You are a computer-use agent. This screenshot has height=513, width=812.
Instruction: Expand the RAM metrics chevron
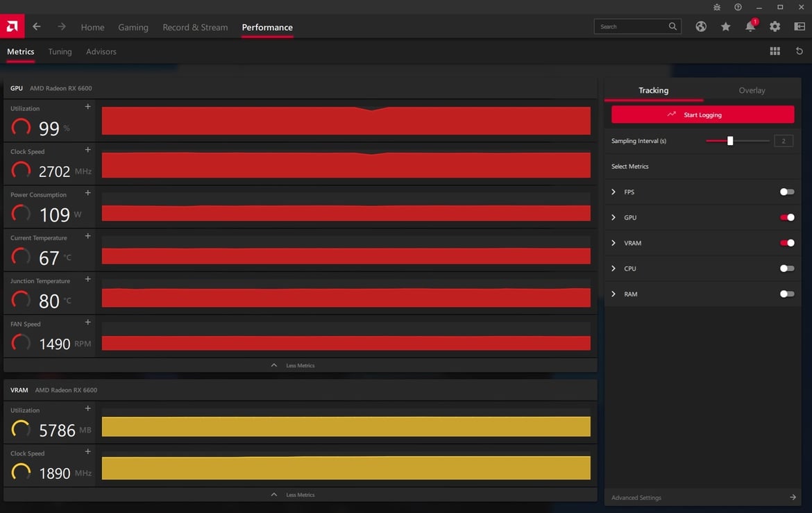[614, 294]
